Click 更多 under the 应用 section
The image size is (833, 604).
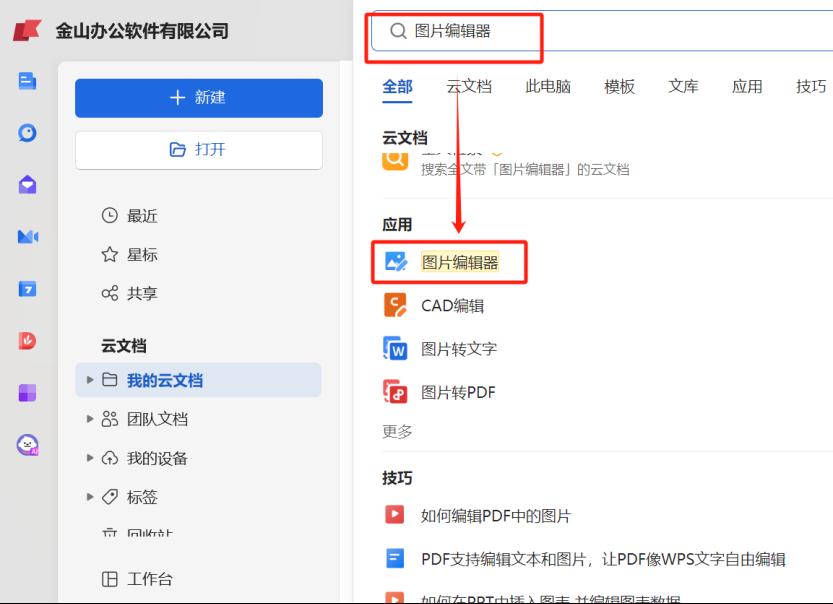click(x=397, y=431)
